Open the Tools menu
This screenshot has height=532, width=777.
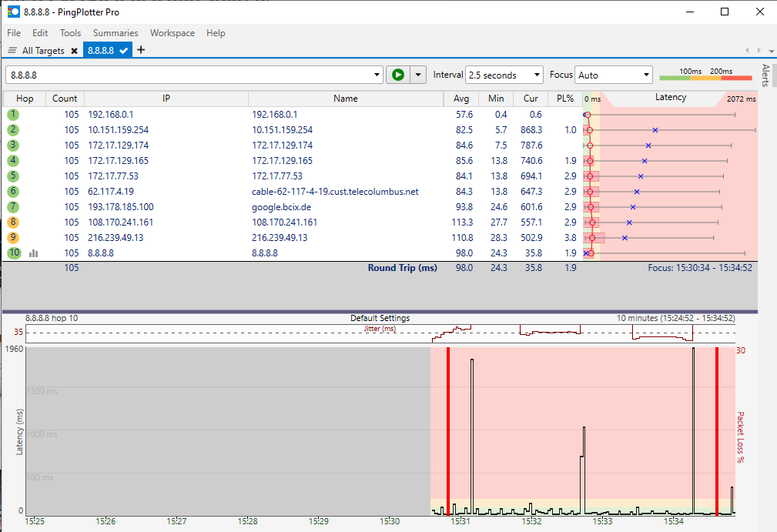pyautogui.click(x=70, y=32)
